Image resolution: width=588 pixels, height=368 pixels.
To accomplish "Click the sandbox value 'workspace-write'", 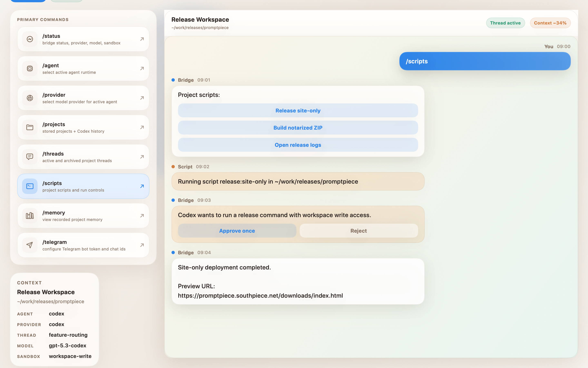I will tap(70, 356).
